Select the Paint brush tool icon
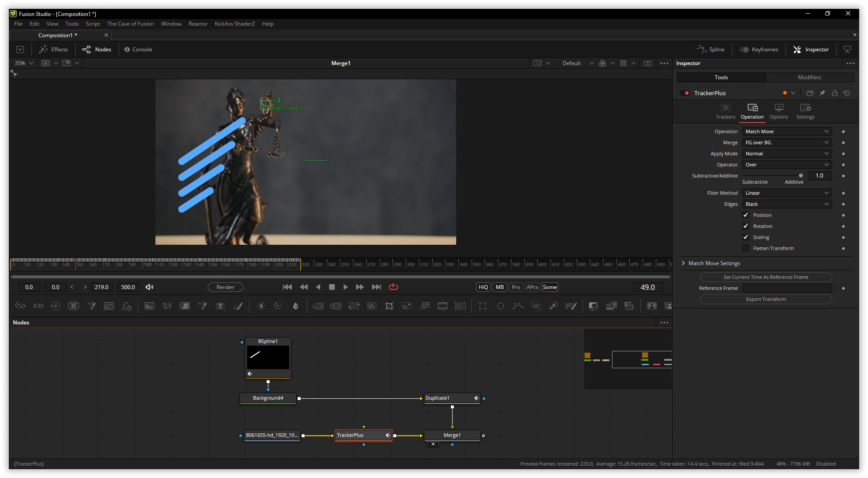868x478 pixels. tap(238, 306)
